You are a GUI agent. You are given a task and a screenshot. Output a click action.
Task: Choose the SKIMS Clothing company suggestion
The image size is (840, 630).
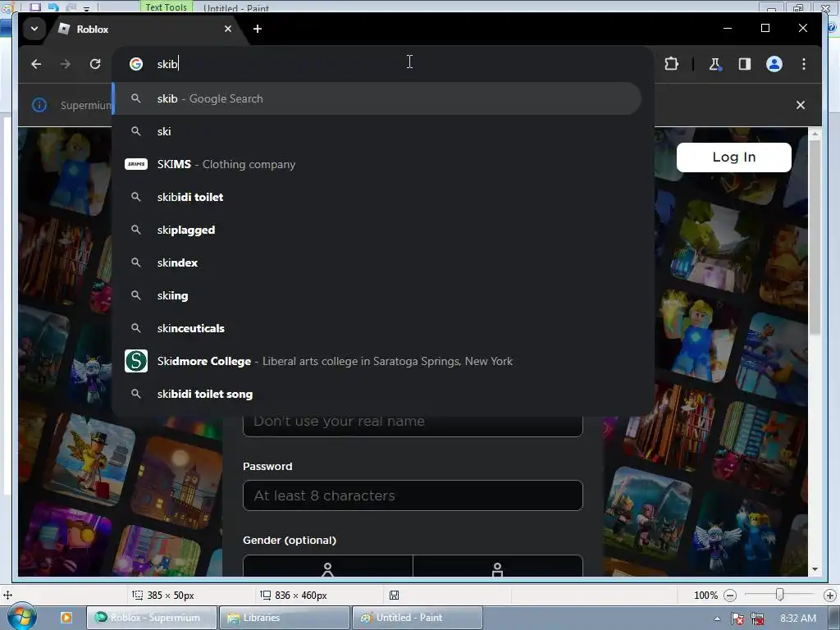click(377, 164)
